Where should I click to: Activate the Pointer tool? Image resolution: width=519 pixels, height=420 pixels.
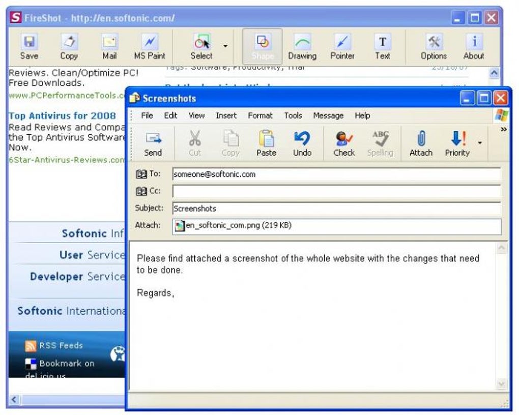tap(342, 47)
